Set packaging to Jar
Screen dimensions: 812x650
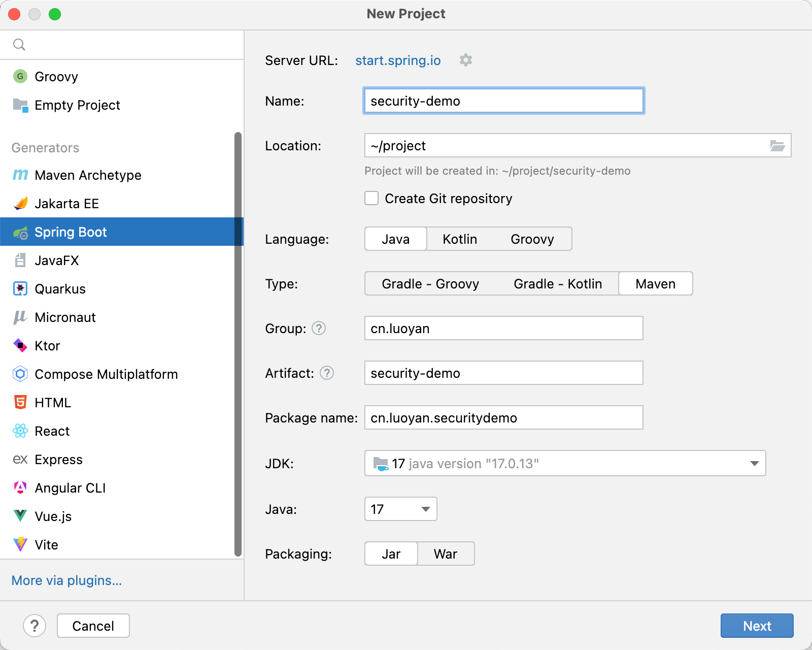coord(391,554)
